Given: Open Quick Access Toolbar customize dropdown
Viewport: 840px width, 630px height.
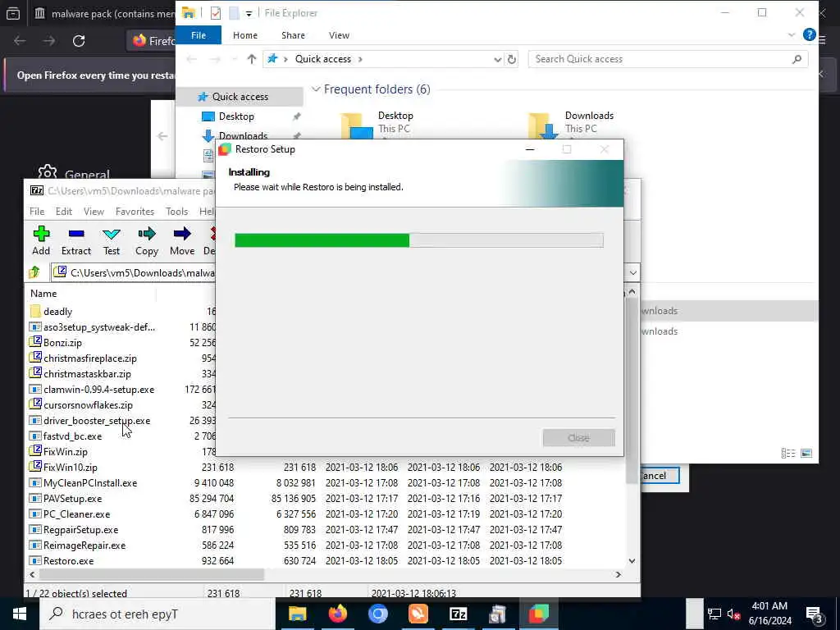Looking at the screenshot, I should (249, 13).
